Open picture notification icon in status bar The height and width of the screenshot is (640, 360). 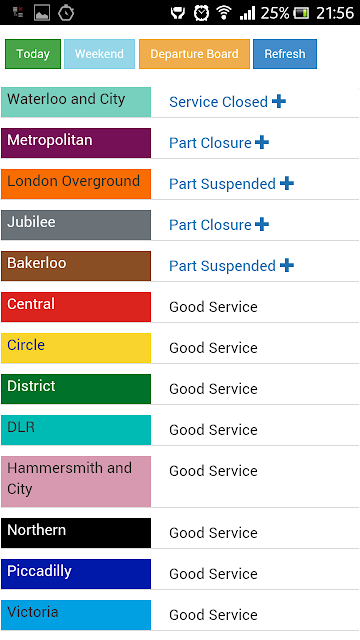click(42, 13)
